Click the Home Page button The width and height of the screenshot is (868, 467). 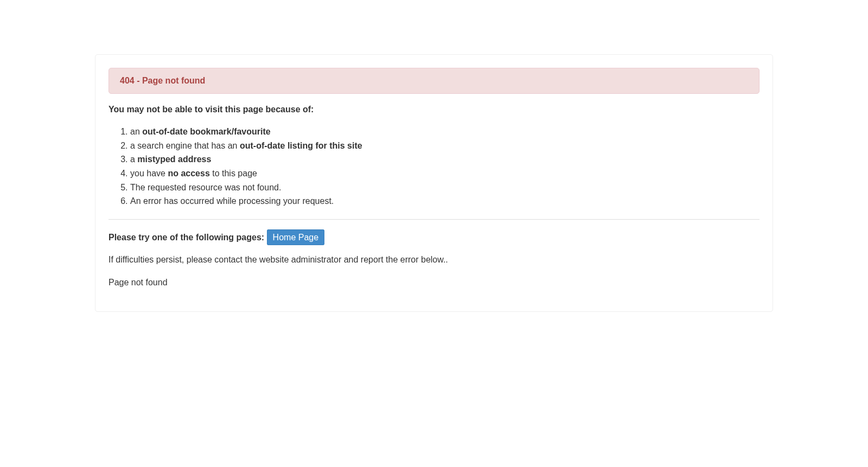295,237
